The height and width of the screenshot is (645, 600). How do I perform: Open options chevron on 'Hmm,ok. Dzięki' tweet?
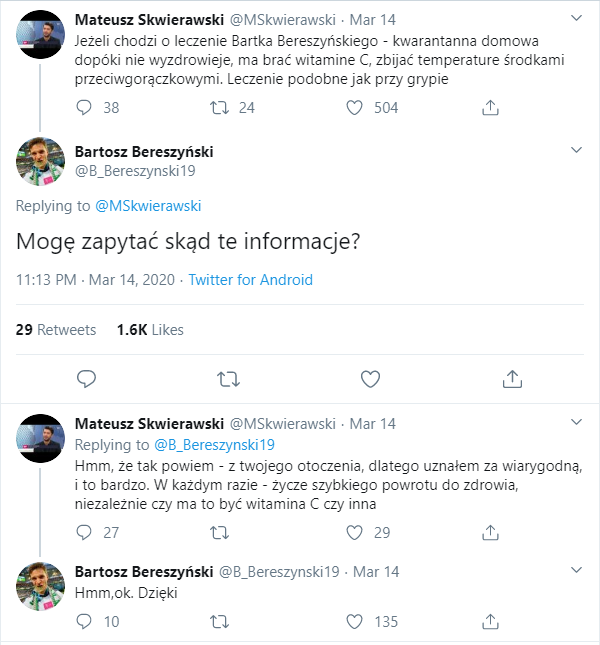(576, 570)
